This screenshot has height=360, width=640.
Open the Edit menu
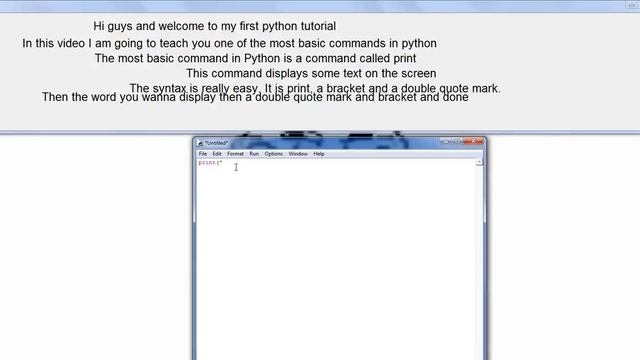(217, 154)
